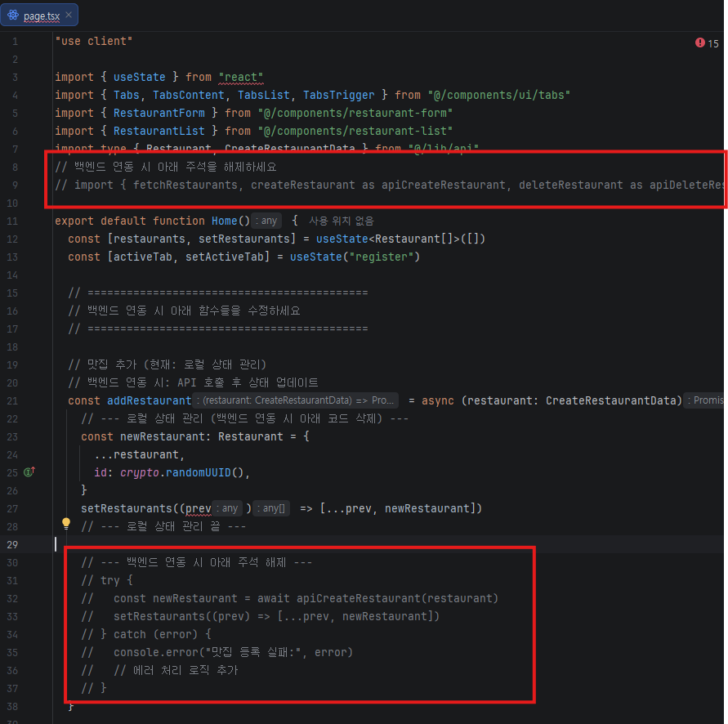Click the "register" string literal
728x724 pixels.
point(382,257)
